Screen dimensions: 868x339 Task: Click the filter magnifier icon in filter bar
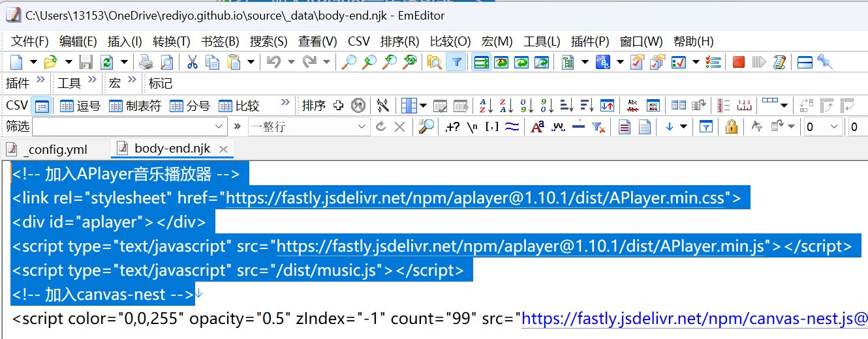(x=427, y=126)
